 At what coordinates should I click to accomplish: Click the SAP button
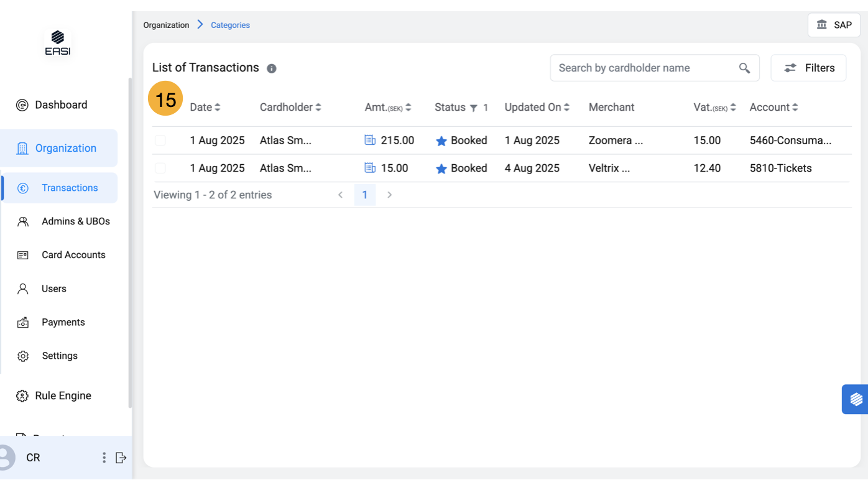834,25
